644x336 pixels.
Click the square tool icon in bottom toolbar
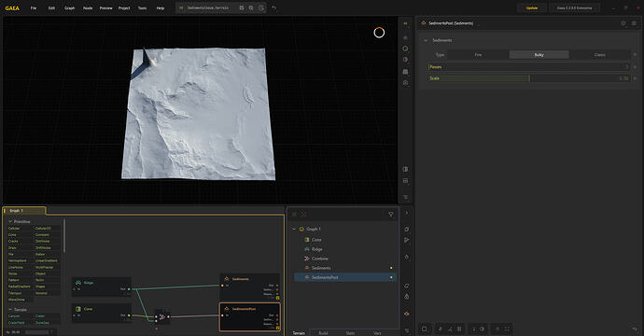(425, 329)
